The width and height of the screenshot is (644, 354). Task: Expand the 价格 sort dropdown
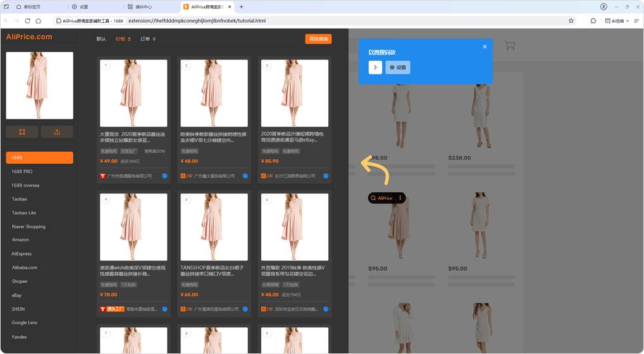click(x=123, y=39)
